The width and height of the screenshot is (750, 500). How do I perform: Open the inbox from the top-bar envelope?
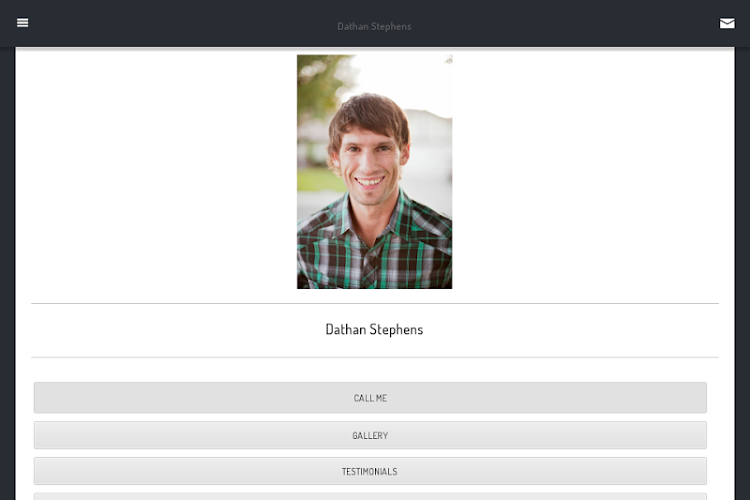(727, 23)
